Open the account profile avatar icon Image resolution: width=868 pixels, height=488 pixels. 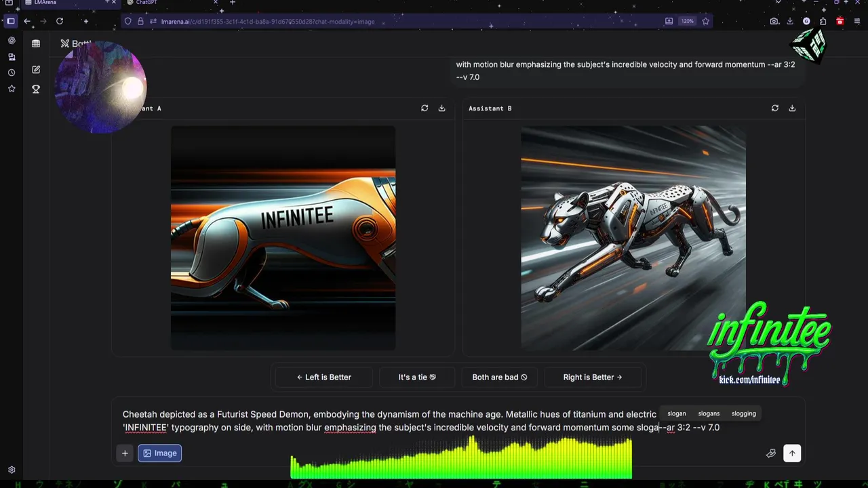point(806,21)
